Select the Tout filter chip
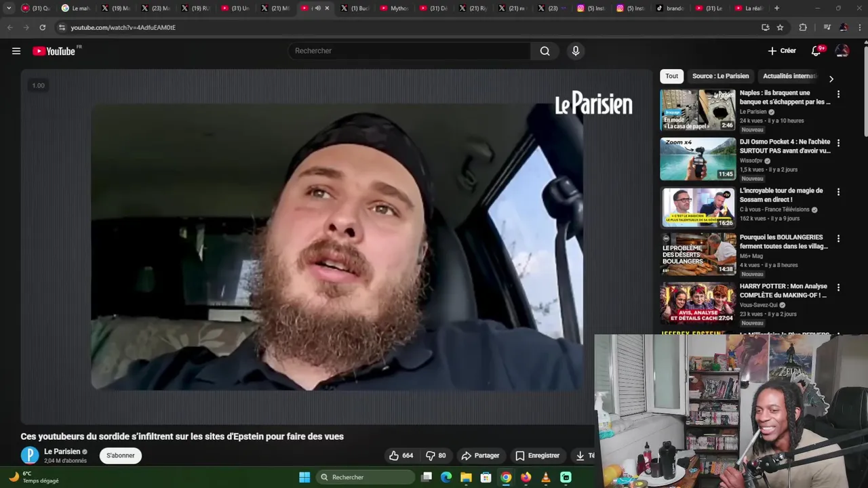Viewport: 868px width, 488px height. [671, 76]
